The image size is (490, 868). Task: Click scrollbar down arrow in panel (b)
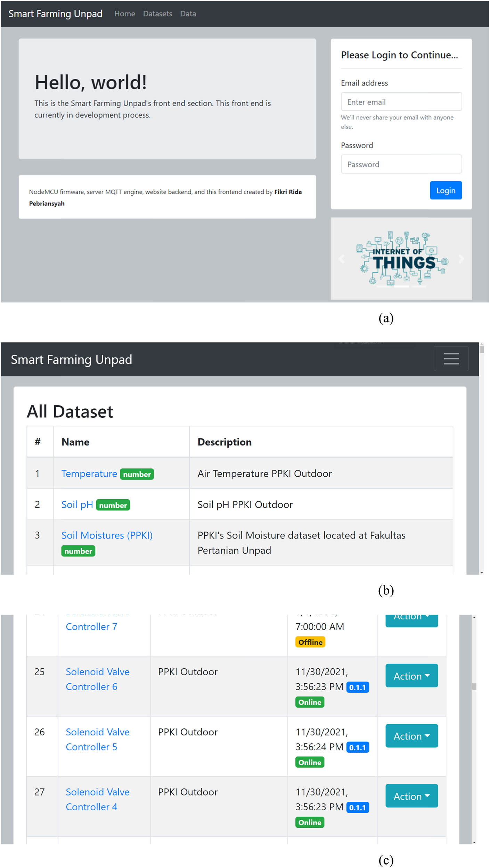[x=481, y=573]
